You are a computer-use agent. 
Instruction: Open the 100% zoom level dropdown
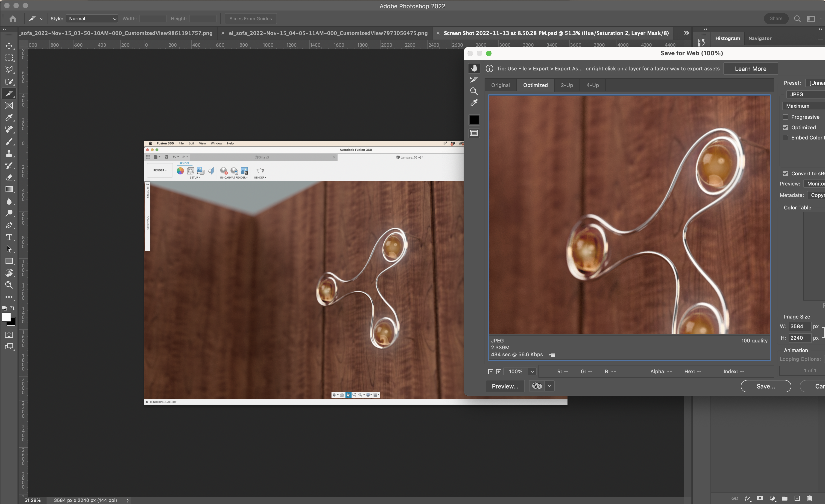coord(532,371)
